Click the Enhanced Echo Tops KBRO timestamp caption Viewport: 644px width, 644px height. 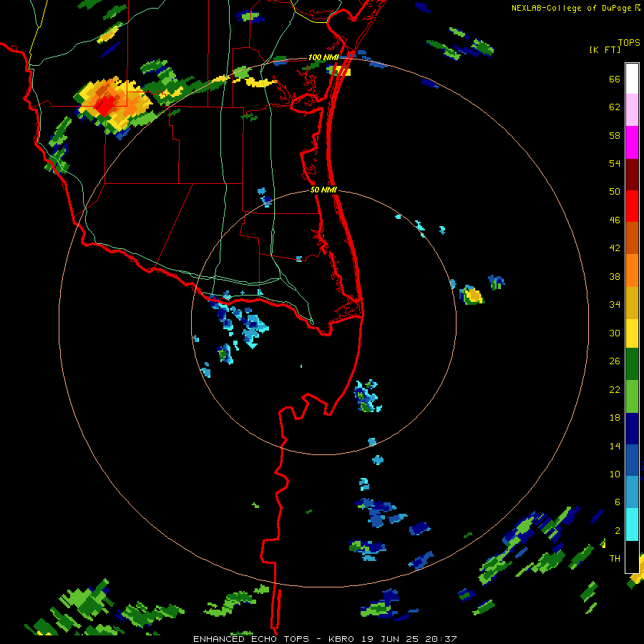coord(325,639)
